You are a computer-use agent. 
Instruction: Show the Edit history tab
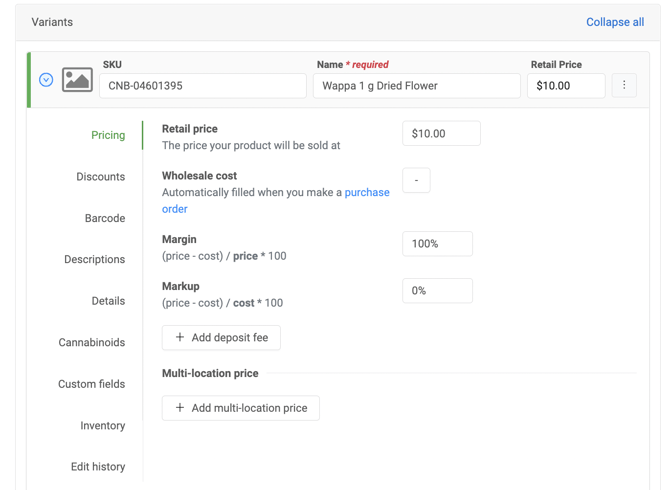click(x=97, y=467)
